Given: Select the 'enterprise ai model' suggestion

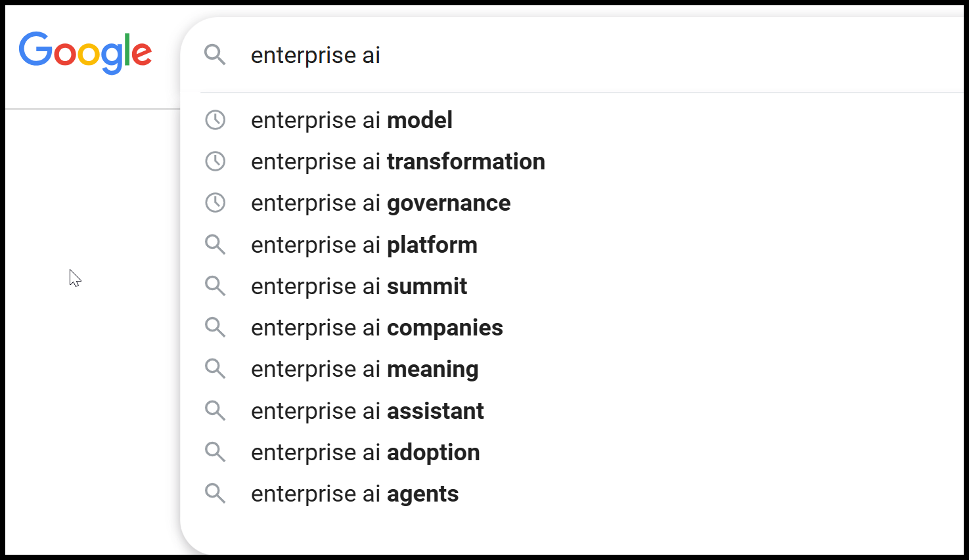Looking at the screenshot, I should (x=351, y=120).
